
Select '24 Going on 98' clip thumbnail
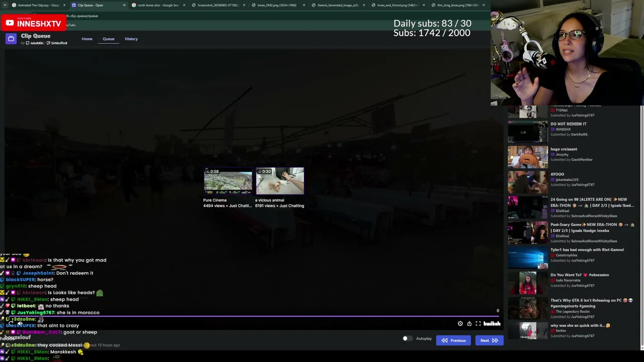[x=528, y=208]
